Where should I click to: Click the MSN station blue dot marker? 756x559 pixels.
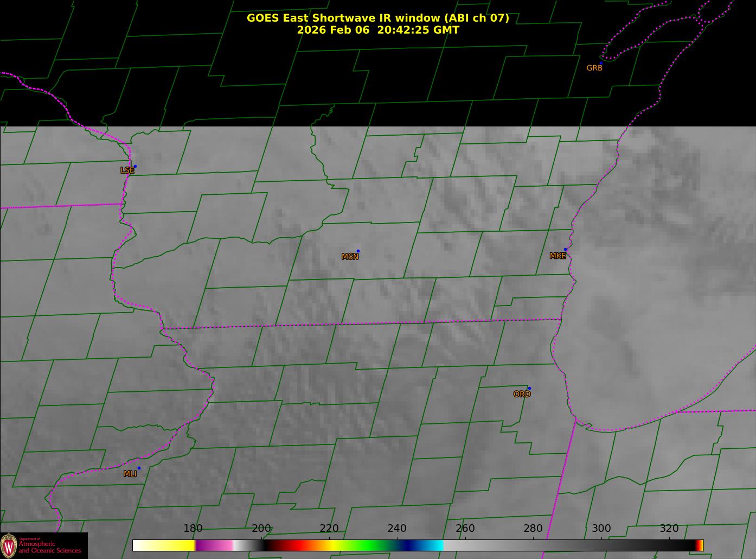(x=358, y=251)
